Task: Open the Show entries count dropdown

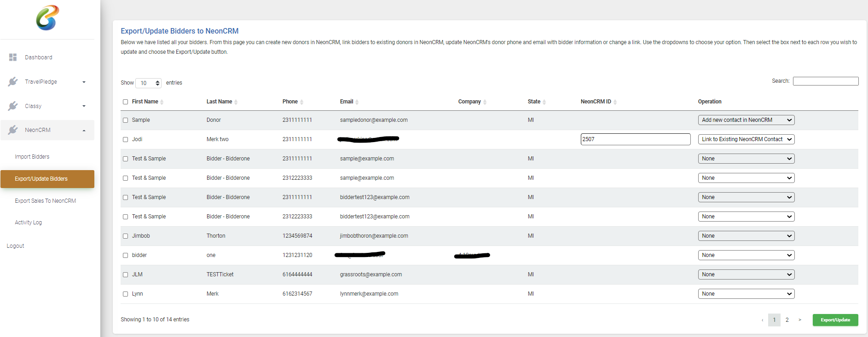Action: [148, 83]
